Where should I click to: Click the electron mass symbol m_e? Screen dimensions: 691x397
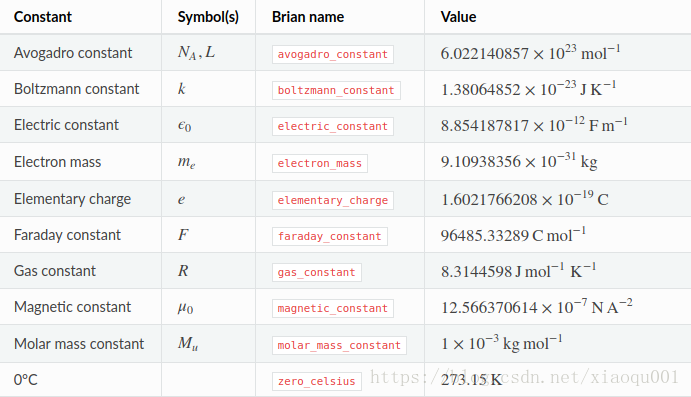(x=186, y=163)
